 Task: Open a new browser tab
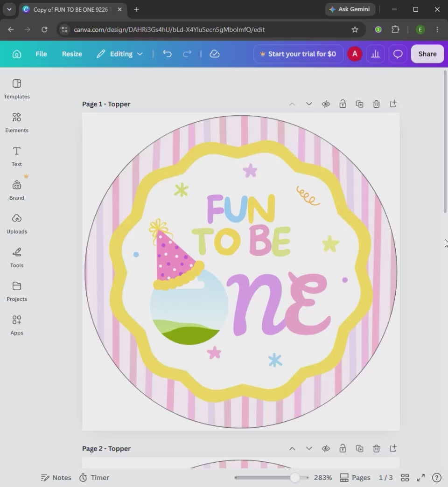[136, 10]
